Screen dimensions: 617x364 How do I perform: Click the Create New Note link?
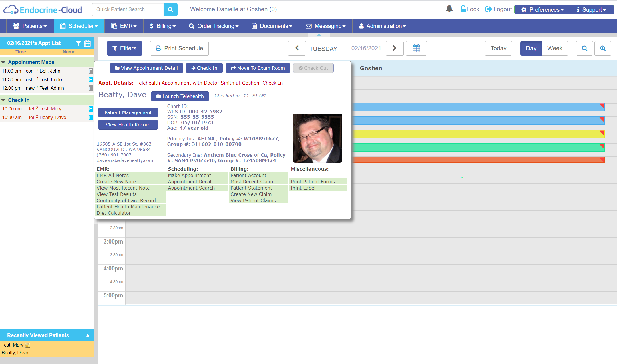pos(116,182)
